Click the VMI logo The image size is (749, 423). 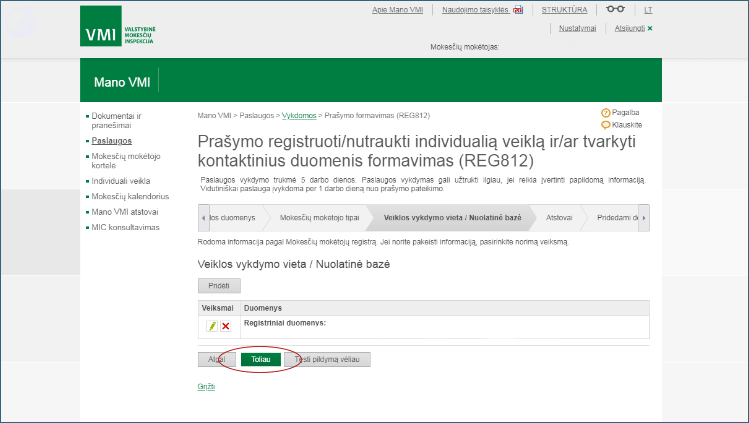118,26
